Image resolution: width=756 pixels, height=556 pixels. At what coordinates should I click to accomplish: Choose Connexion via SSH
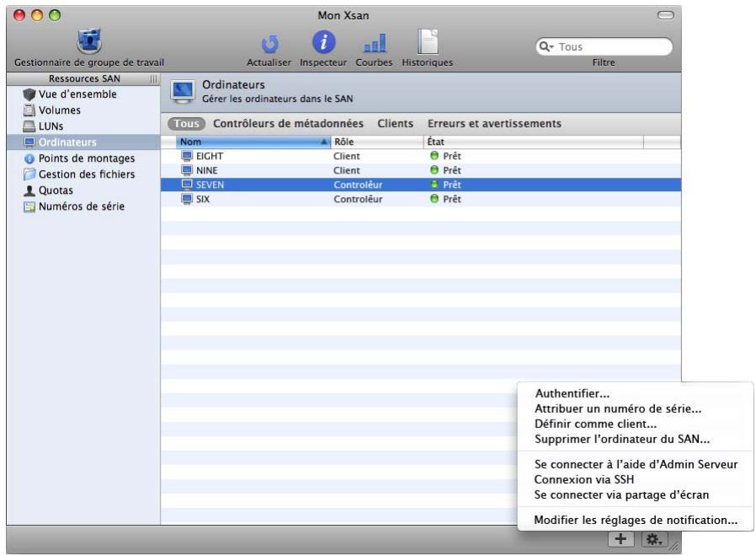point(635,479)
